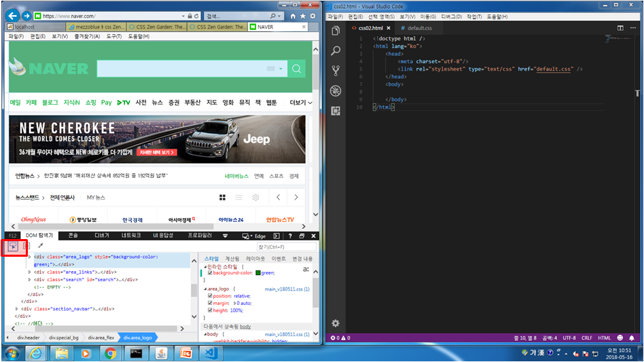The height and width of the screenshot is (362, 644).
Task: Open IE 도구(T) menu
Action: [x=113, y=37]
